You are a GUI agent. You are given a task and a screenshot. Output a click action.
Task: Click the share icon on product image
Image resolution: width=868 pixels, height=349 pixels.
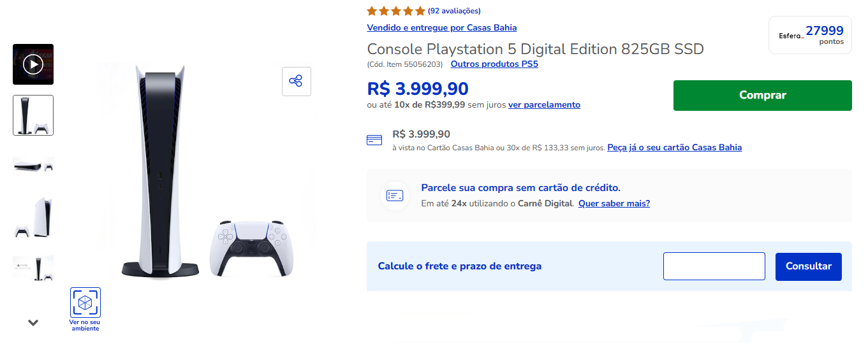pos(297,82)
